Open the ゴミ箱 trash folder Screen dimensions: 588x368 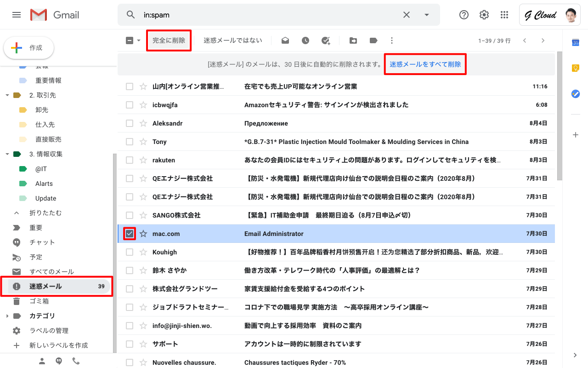click(39, 301)
